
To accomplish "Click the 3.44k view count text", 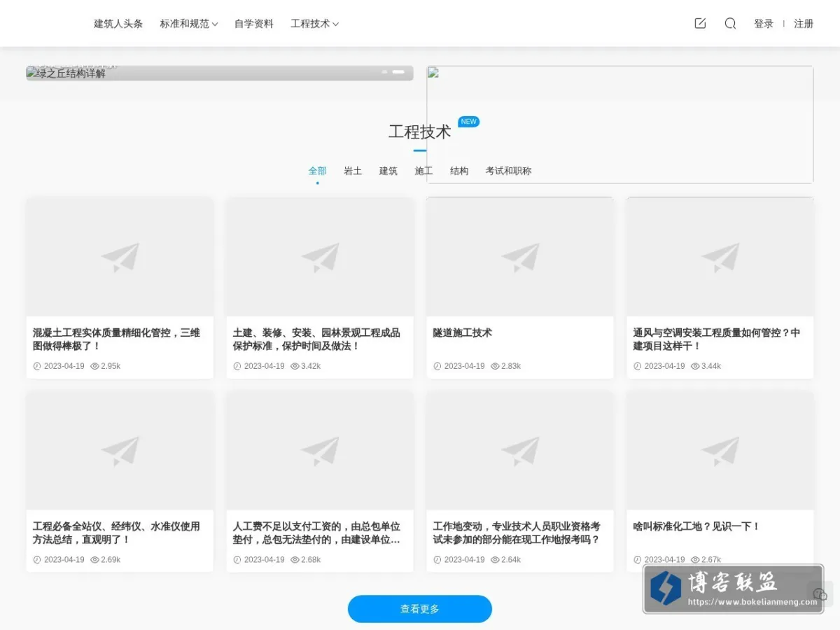I will [711, 366].
